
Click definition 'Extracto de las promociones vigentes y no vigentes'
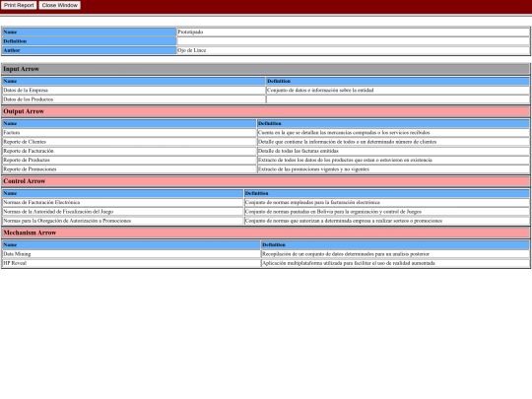click(393, 169)
